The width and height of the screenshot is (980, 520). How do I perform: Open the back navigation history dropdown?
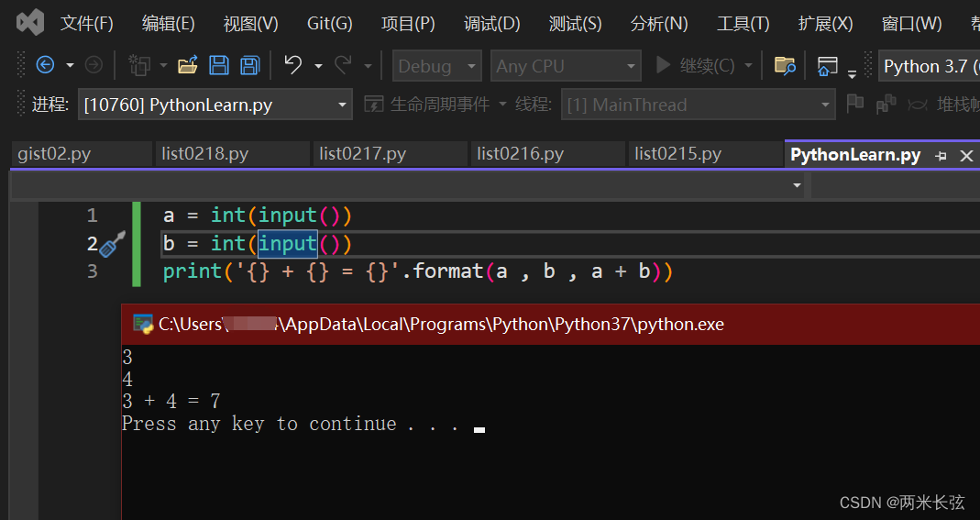coord(70,65)
